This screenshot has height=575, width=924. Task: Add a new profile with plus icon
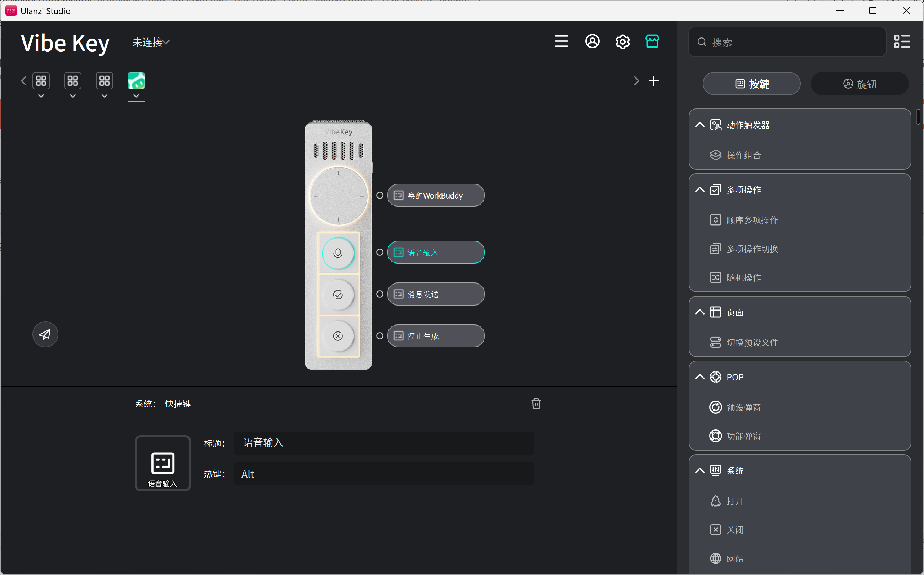click(653, 81)
